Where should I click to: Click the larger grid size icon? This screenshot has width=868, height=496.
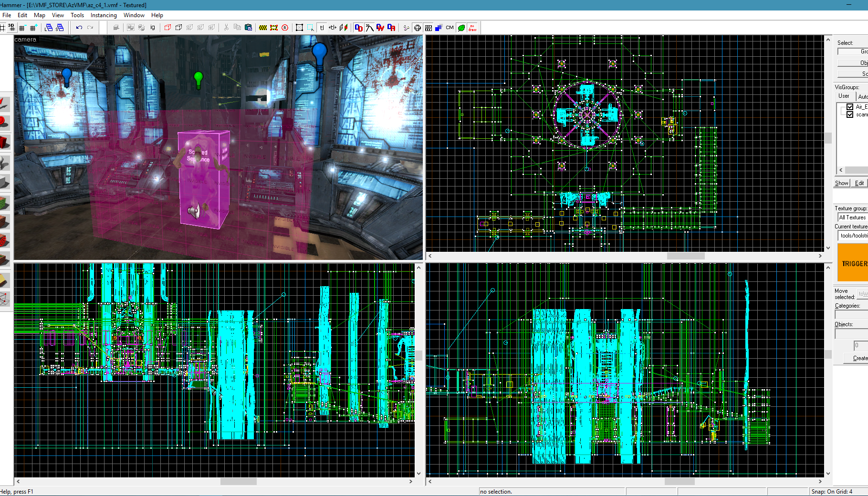[x=33, y=28]
